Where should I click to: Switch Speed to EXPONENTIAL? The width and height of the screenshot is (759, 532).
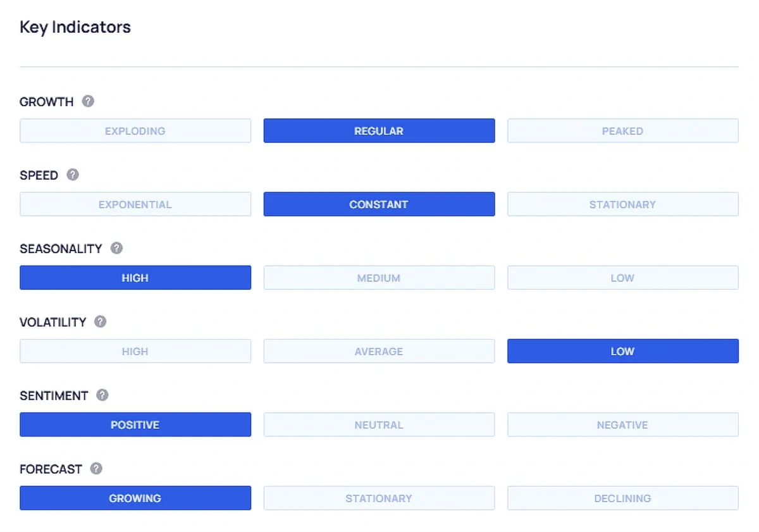click(x=135, y=204)
